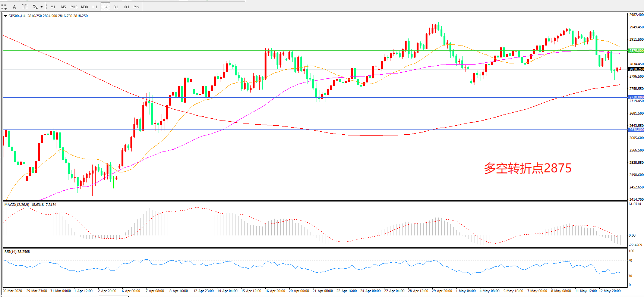
Task: Click the red text annotation with 2875
Action: (527, 168)
